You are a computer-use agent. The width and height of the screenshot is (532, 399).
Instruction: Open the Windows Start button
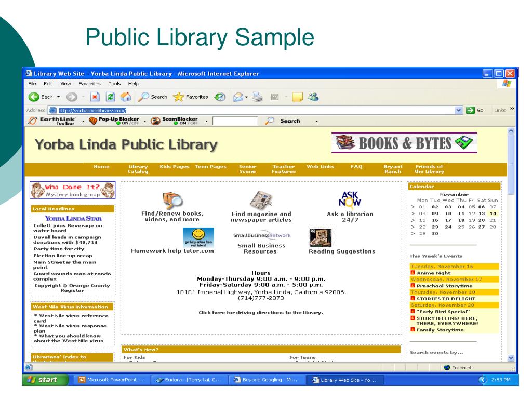tap(45, 380)
